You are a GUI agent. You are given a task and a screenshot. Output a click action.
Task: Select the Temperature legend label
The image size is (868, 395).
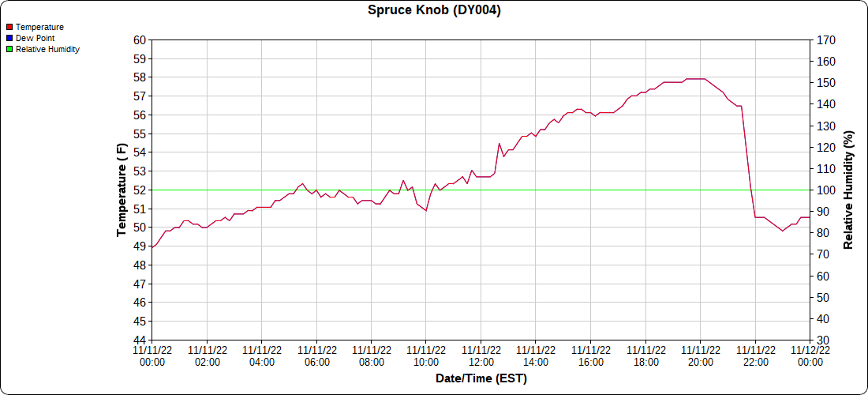(39, 27)
